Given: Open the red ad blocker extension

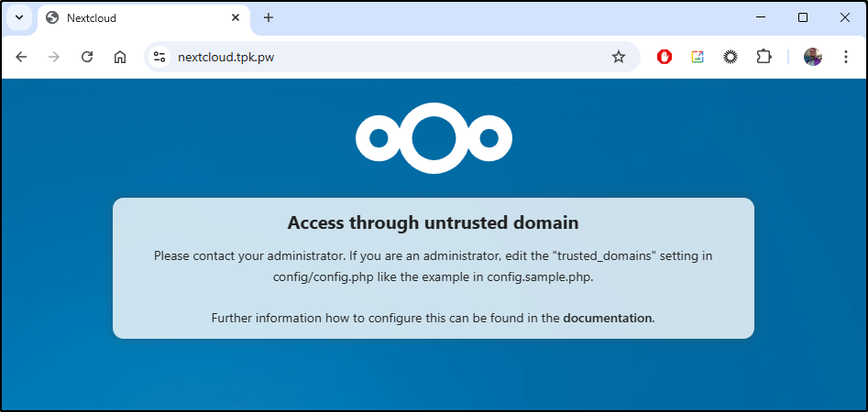Looking at the screenshot, I should 665,57.
